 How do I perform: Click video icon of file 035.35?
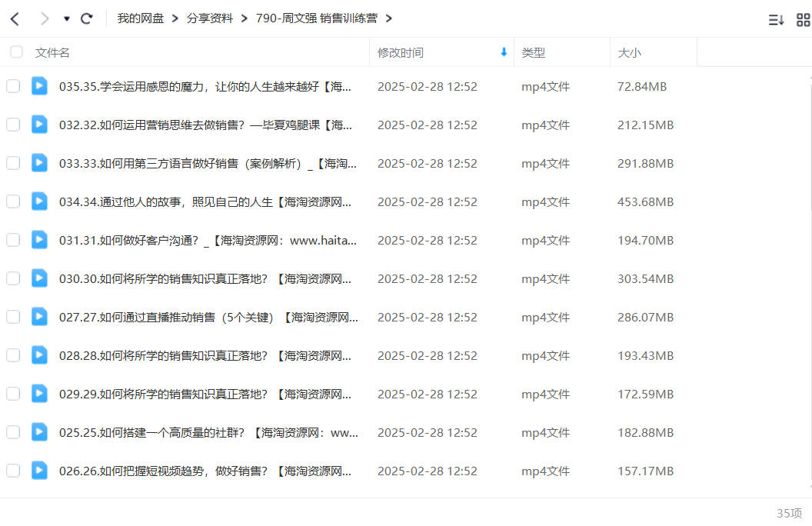pyautogui.click(x=39, y=86)
